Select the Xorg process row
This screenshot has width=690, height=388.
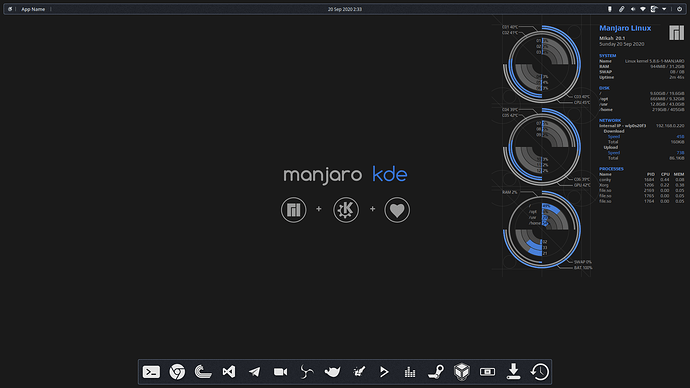click(x=642, y=185)
